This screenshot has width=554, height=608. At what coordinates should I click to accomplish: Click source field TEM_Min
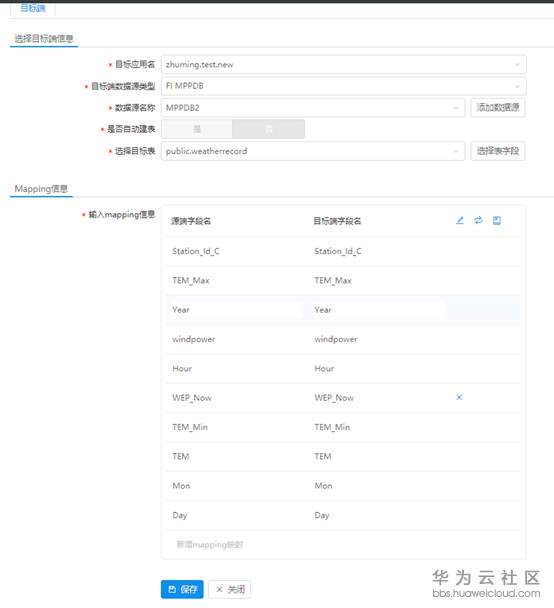coord(190,427)
